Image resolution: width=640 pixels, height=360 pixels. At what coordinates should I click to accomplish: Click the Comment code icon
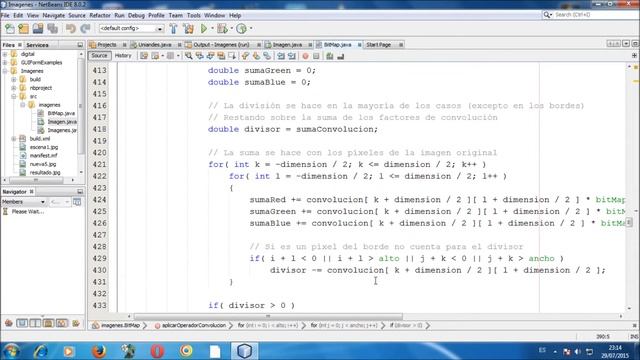[330, 56]
